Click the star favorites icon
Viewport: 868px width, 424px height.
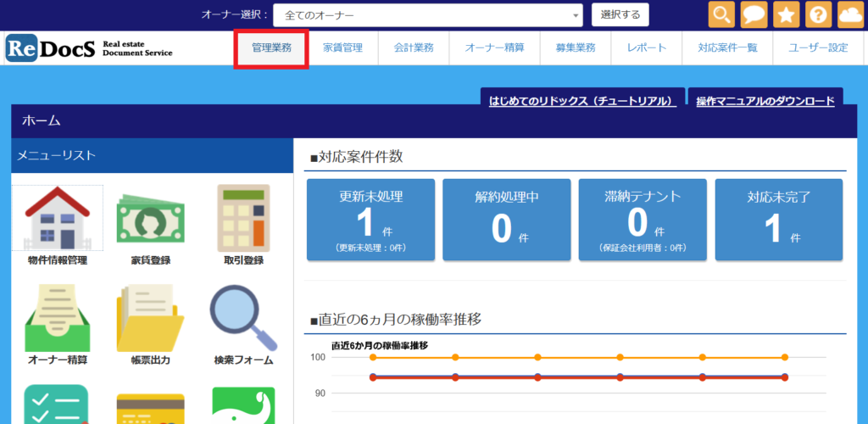coord(786,15)
